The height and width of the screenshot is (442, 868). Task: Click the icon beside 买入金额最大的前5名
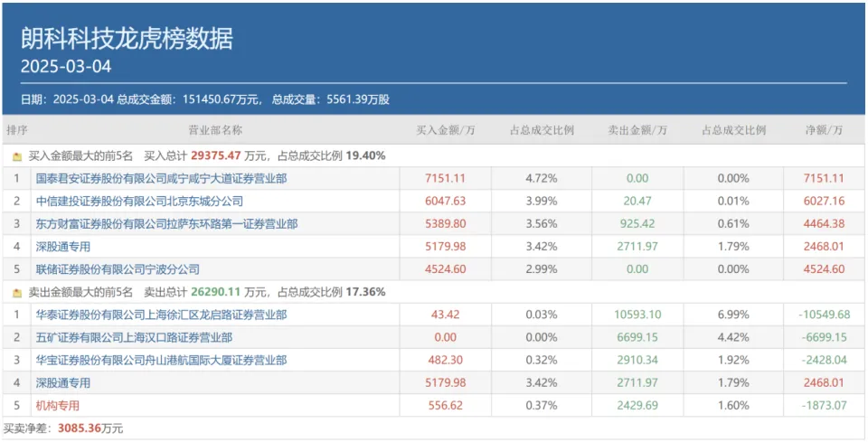click(x=16, y=155)
